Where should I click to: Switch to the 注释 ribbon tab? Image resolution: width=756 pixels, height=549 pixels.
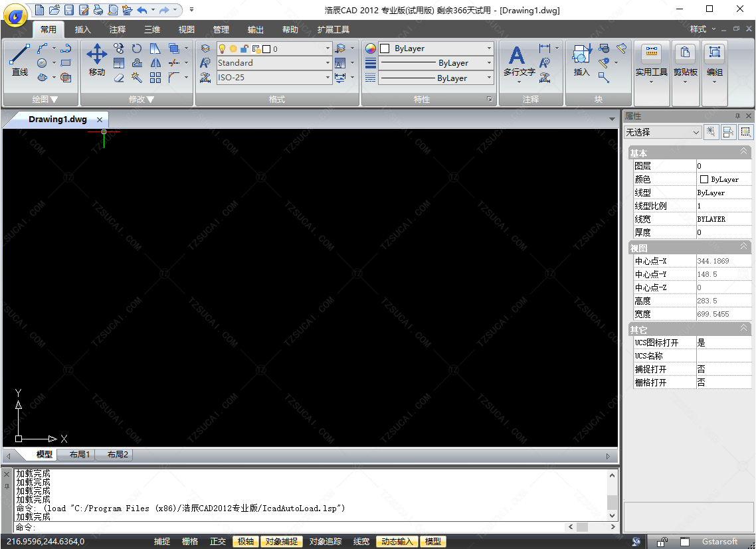117,29
